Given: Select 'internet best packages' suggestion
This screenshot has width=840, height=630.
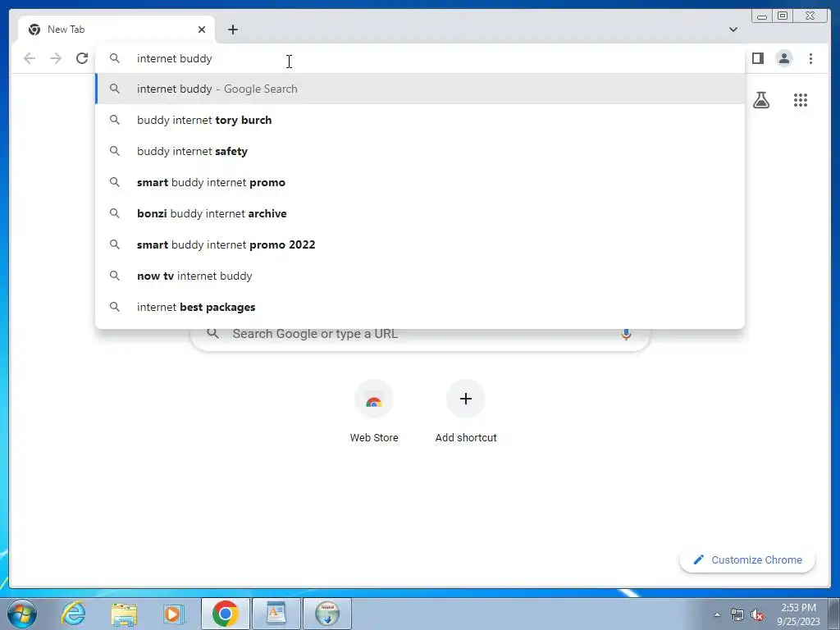Looking at the screenshot, I should (x=420, y=307).
